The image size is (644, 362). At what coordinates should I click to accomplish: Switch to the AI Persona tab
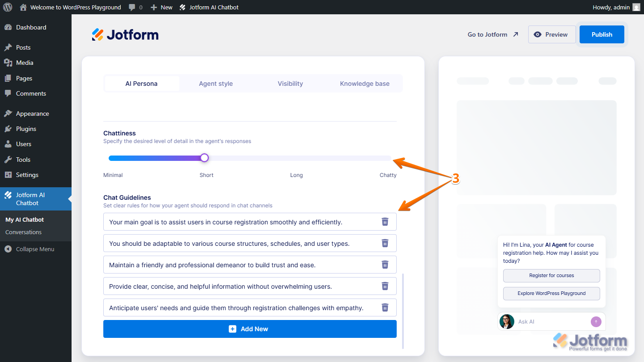click(141, 84)
